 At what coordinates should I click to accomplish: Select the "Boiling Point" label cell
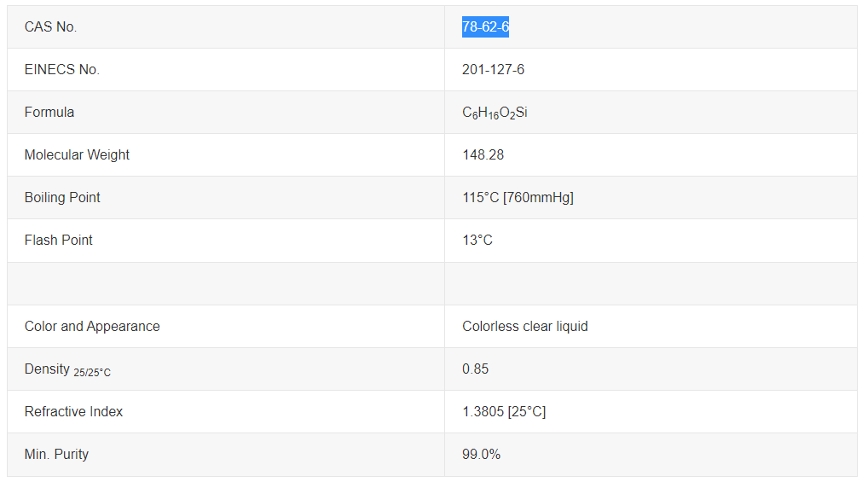(x=62, y=198)
